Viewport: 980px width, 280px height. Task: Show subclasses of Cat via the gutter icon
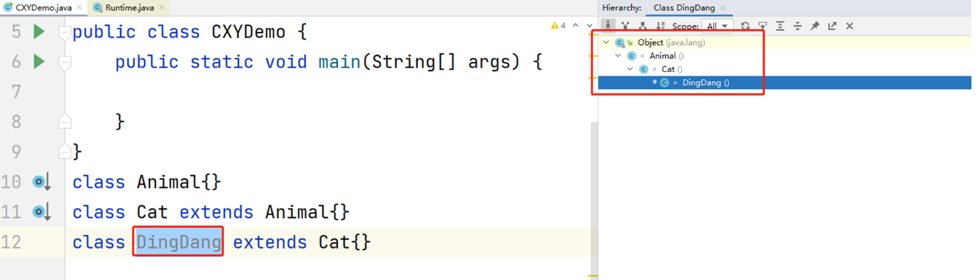coord(41,212)
